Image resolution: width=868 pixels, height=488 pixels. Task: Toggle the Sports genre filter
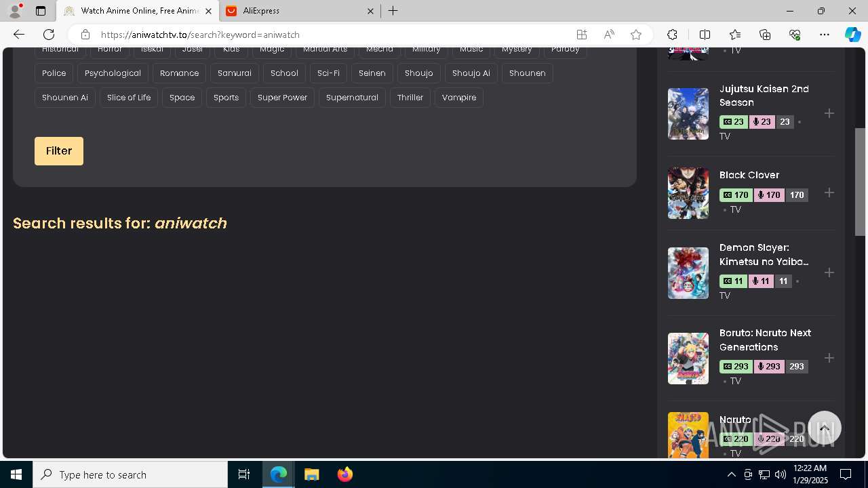tap(226, 98)
